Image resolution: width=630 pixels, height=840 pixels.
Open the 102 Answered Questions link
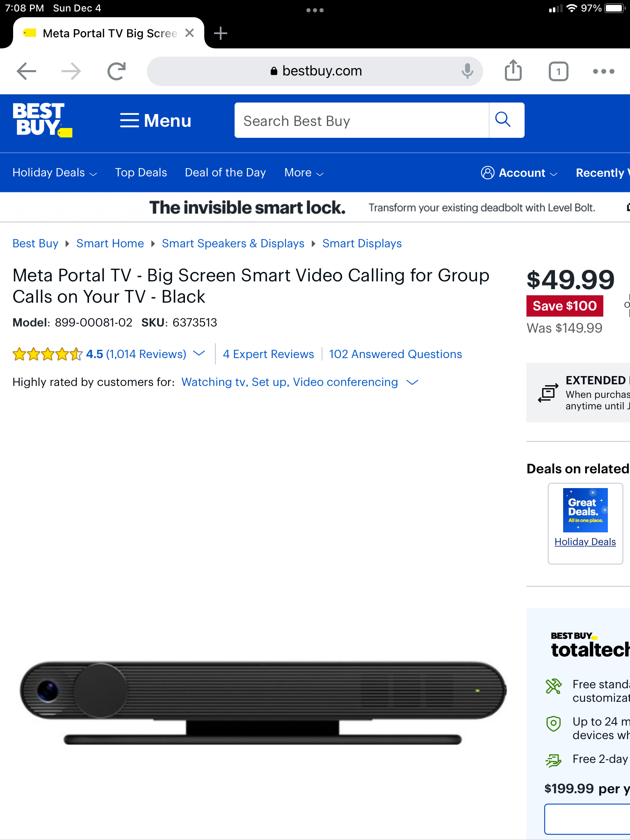coord(395,354)
